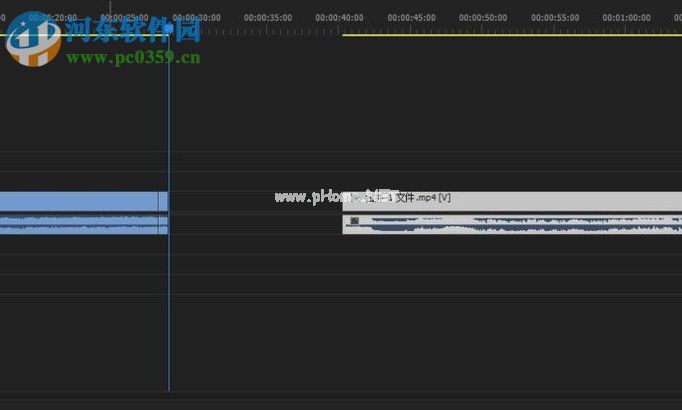Set playhead at 00:00:45:00 on the ruler
Image resolution: width=682 pixels, height=410 pixels.
[412, 19]
